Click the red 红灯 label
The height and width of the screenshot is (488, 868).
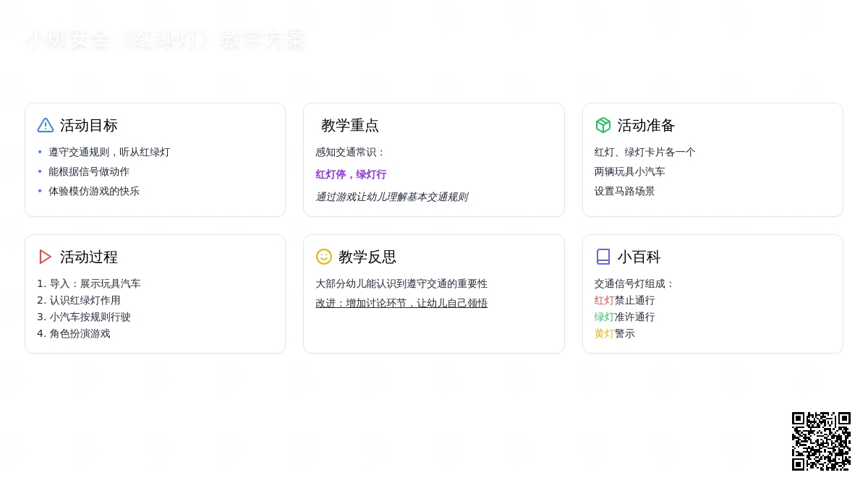(x=604, y=300)
